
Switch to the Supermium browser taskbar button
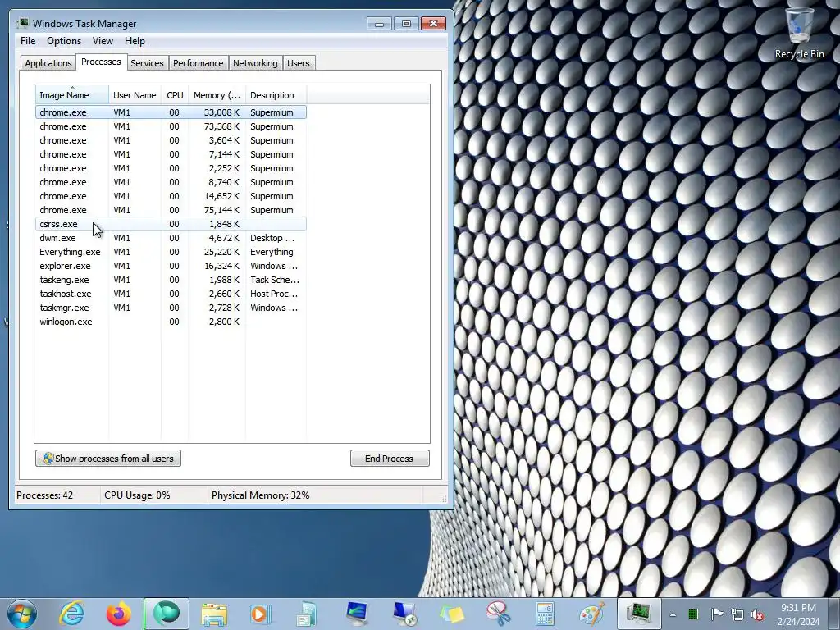[x=166, y=614]
